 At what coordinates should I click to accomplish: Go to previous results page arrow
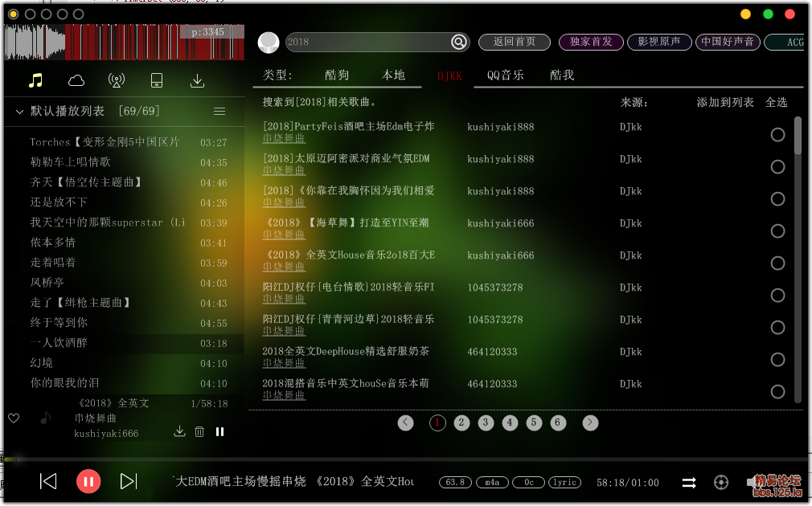[x=405, y=422]
